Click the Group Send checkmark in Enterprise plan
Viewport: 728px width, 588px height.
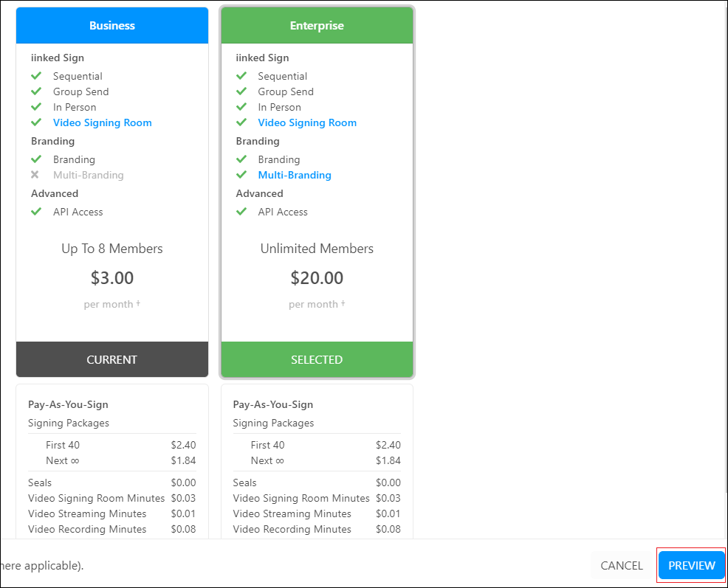[x=241, y=91]
